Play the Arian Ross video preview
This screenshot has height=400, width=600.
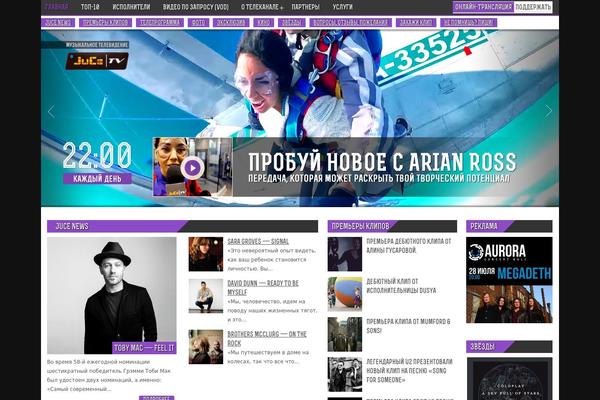click(x=192, y=168)
